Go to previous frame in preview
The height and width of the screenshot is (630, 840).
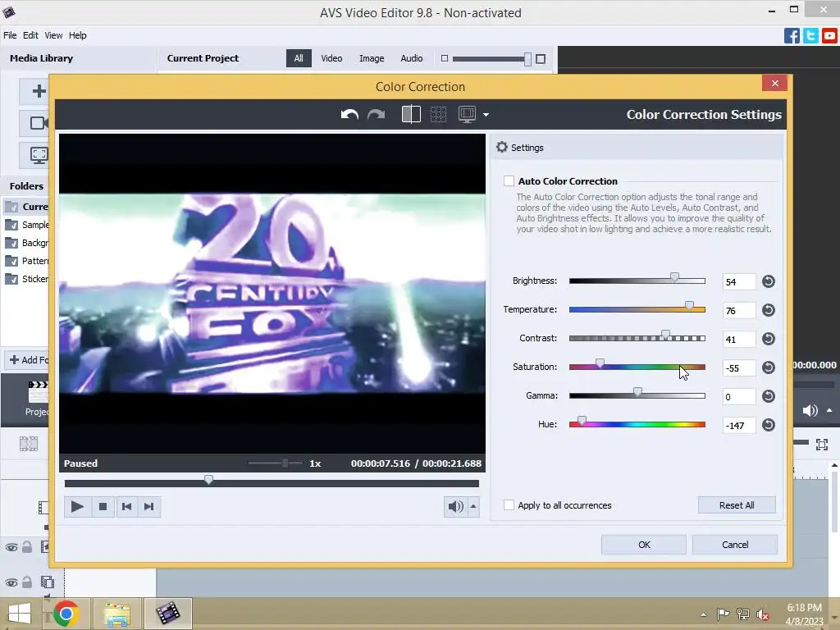click(x=126, y=506)
